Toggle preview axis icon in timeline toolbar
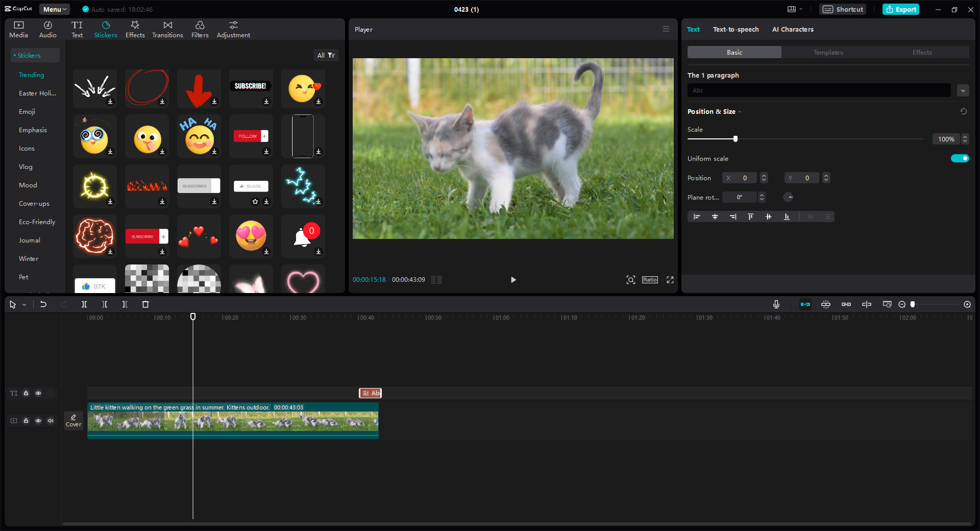 [867, 304]
